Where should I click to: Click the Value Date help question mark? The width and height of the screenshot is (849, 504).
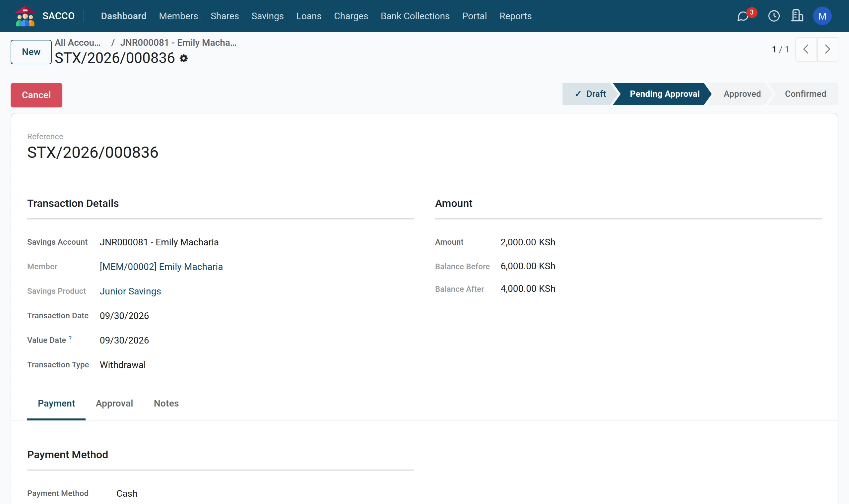[x=70, y=338]
